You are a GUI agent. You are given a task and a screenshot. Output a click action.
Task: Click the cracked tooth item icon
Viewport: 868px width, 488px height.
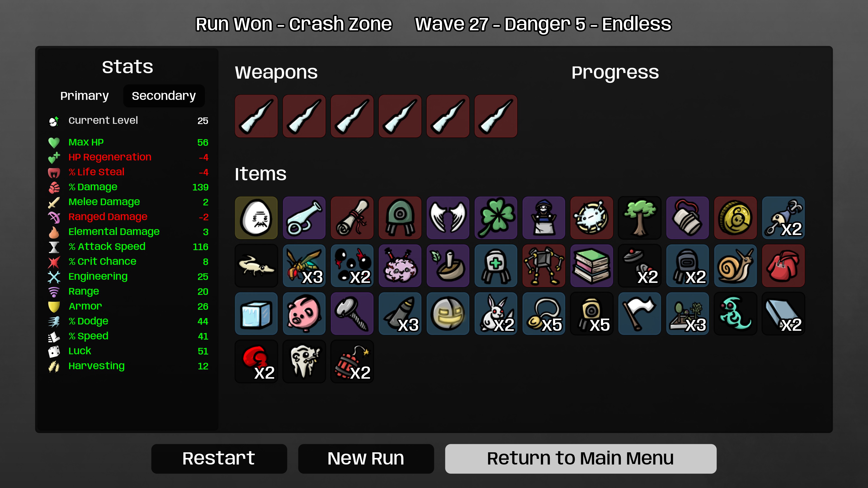[x=304, y=361]
